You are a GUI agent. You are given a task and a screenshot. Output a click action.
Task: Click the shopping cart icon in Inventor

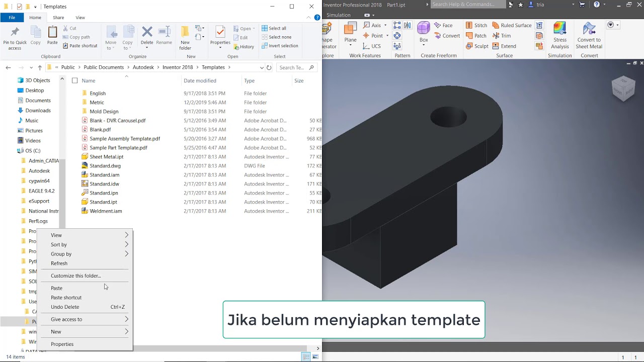tap(582, 5)
